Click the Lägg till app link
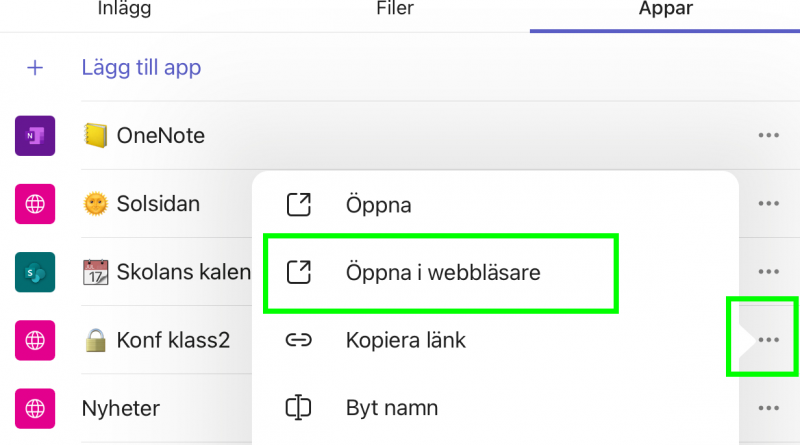 coord(141,67)
